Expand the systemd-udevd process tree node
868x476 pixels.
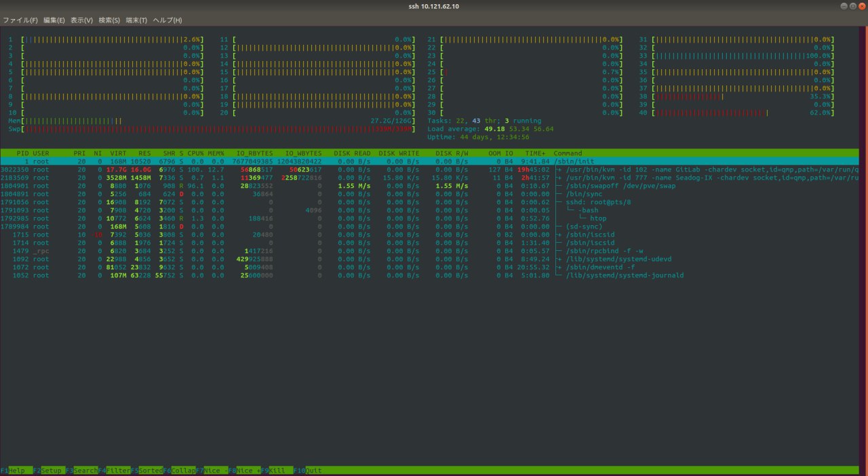coord(558,259)
